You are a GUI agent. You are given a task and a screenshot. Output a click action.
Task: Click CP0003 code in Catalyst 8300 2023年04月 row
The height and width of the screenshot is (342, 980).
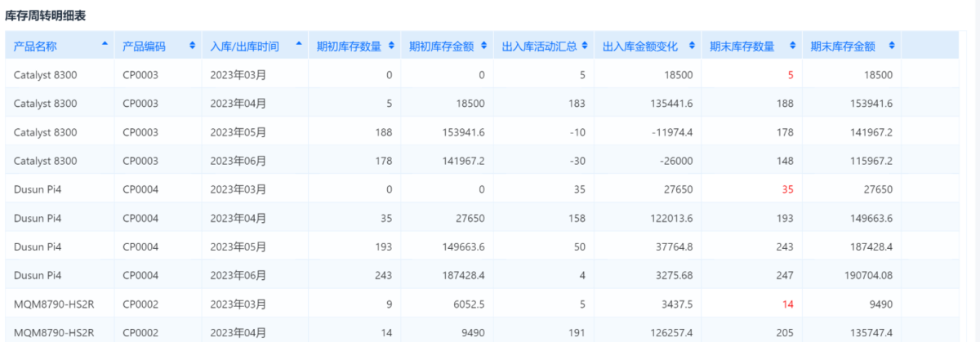pyautogui.click(x=140, y=104)
